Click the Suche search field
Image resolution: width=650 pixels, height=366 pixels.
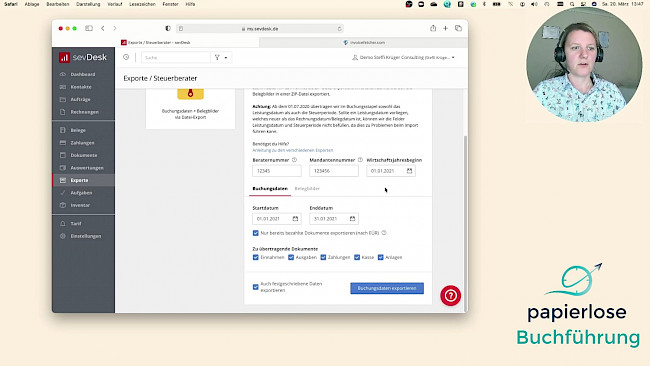coord(176,58)
